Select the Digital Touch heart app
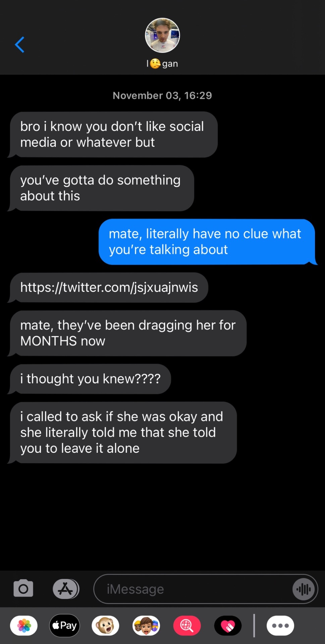Screen dimensions: 325x644 pyautogui.click(x=228, y=626)
